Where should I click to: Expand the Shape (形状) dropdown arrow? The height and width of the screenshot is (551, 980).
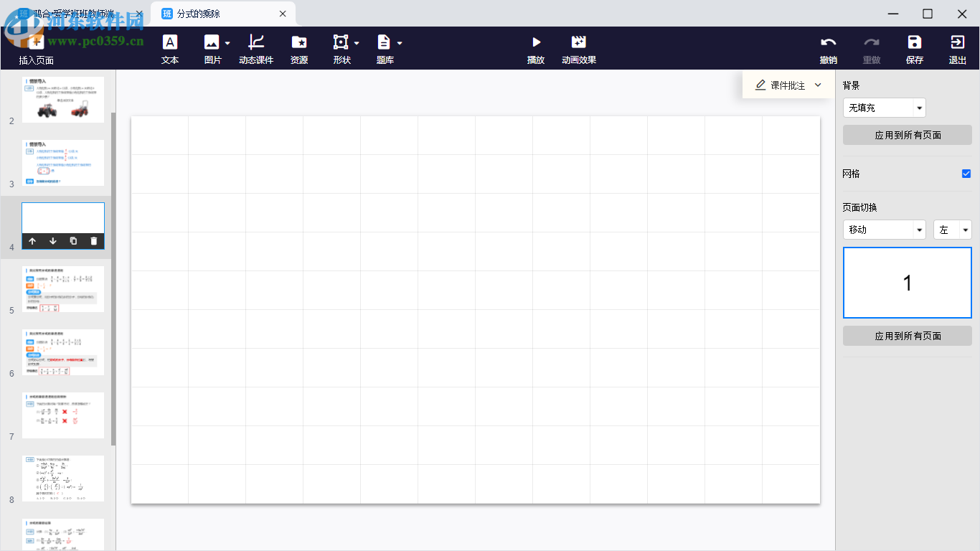tap(357, 43)
